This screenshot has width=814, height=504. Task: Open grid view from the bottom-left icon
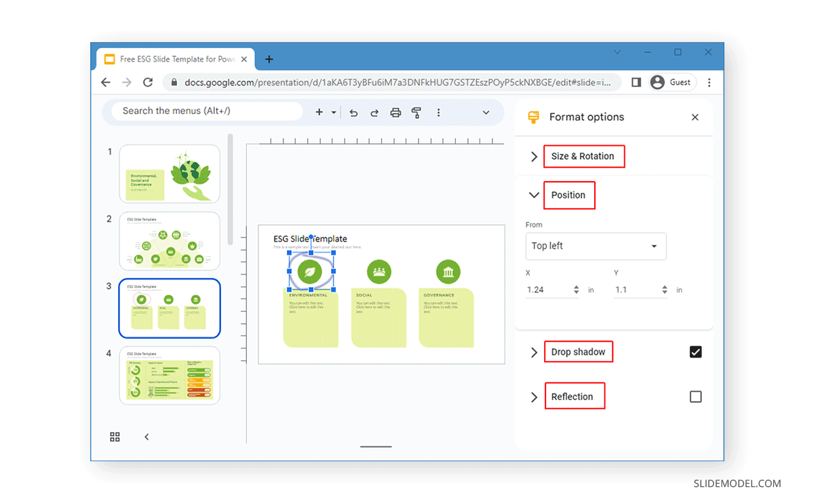point(115,437)
